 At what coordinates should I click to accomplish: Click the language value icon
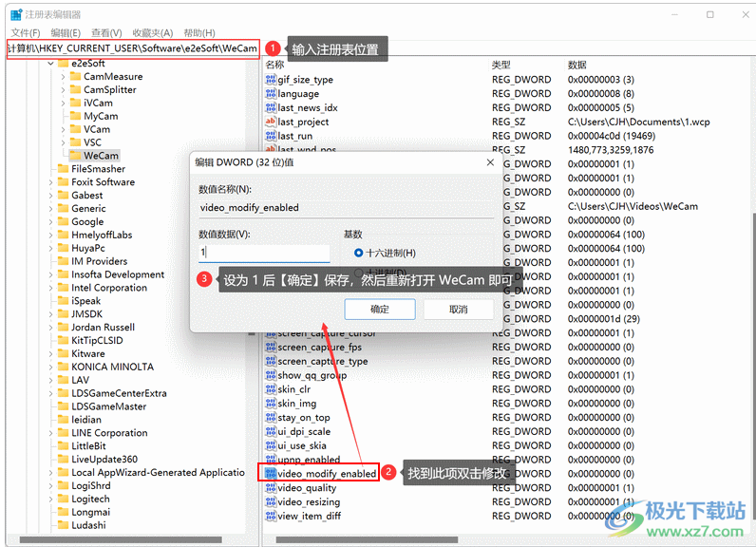pyautogui.click(x=271, y=93)
